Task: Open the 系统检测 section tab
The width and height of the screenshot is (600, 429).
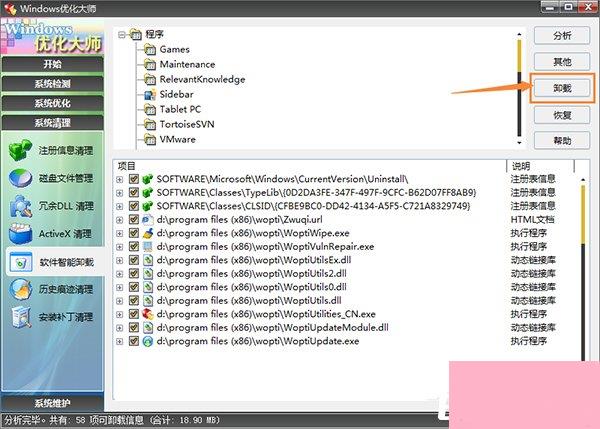Action: (52, 83)
